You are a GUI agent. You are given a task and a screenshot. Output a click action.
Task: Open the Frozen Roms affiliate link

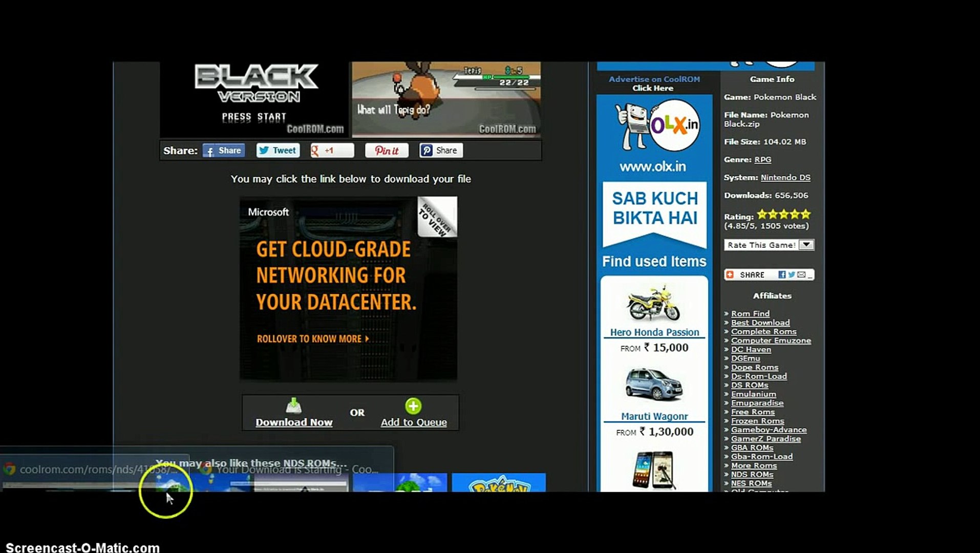[x=757, y=421]
